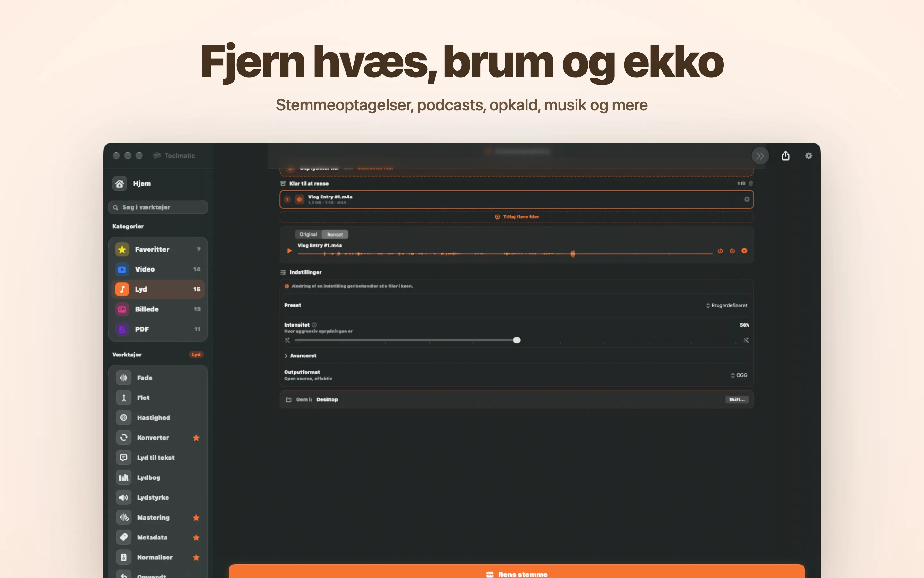
Task: Open the Konverter tool
Action: pos(153,438)
